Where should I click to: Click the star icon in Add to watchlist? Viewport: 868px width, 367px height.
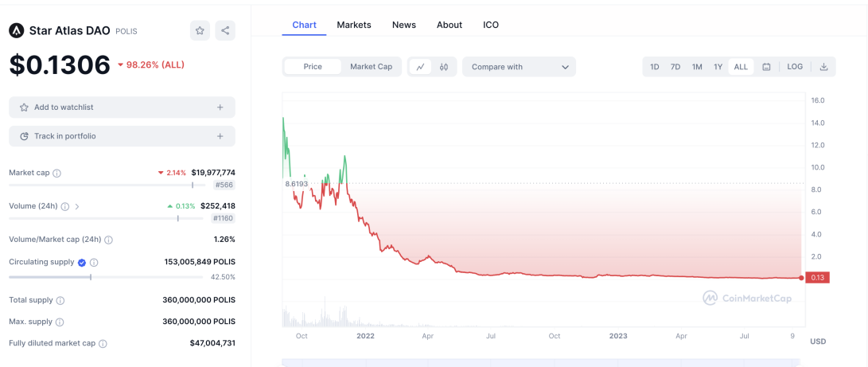pos(24,107)
